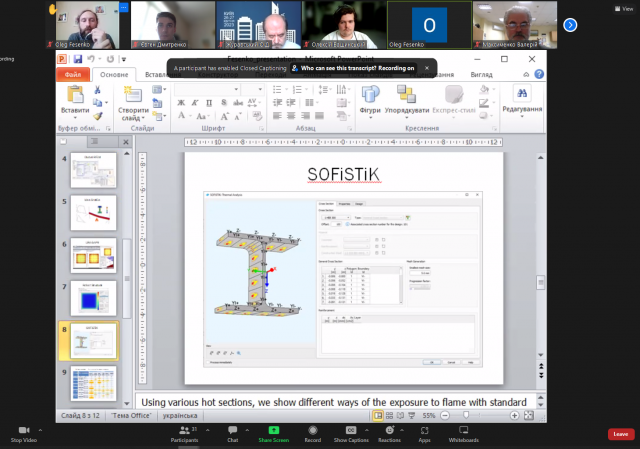Screen dimensions: 640x449
Task: Click the Clear Formatting icon
Action: (257, 116)
